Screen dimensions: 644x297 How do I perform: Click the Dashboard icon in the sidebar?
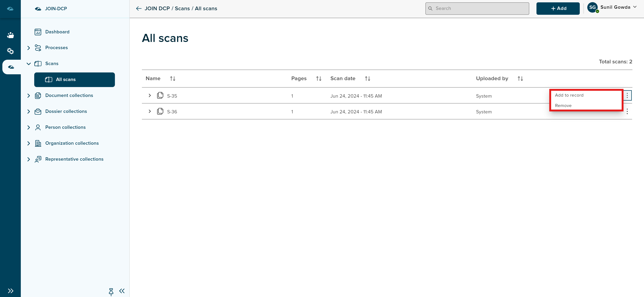click(38, 32)
